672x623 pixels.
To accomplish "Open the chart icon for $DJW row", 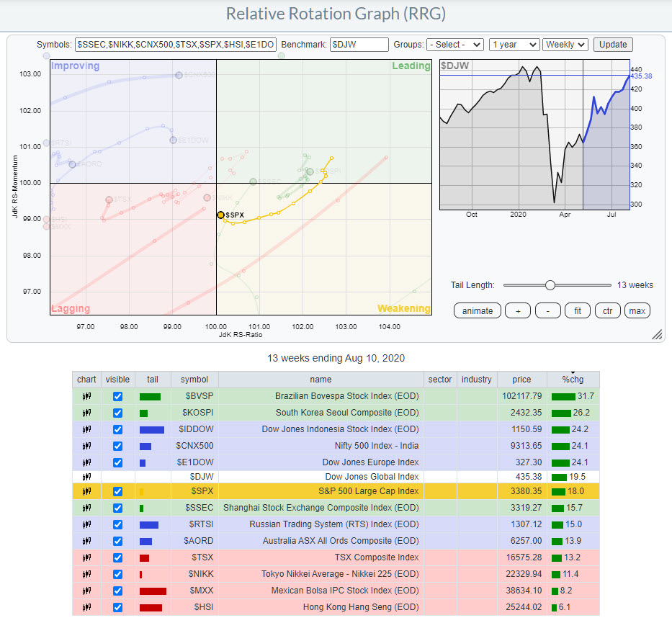I will click(86, 475).
